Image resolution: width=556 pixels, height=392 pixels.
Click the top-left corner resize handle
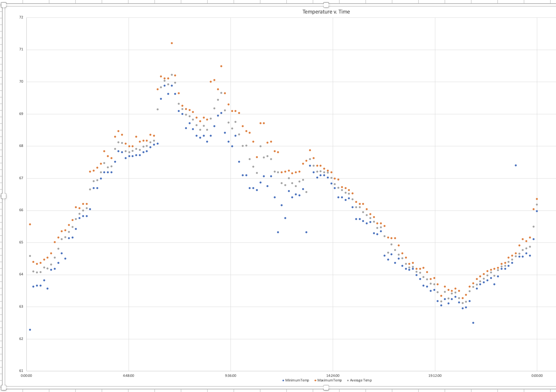click(x=4, y=5)
